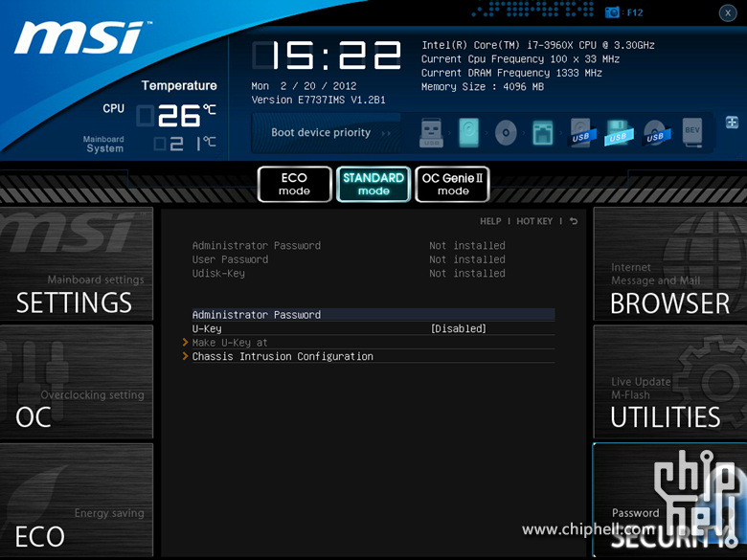Expand the boot device list plus icon
Screen dimensions: 747x560
click(732, 123)
